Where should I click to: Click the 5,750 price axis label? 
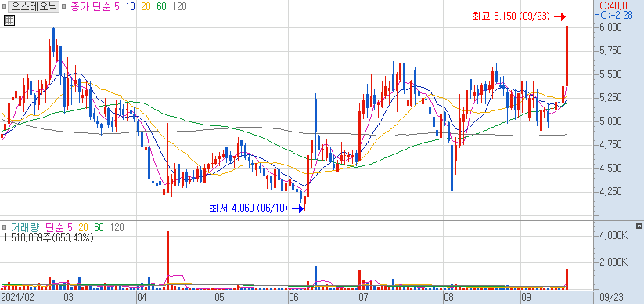610,51
